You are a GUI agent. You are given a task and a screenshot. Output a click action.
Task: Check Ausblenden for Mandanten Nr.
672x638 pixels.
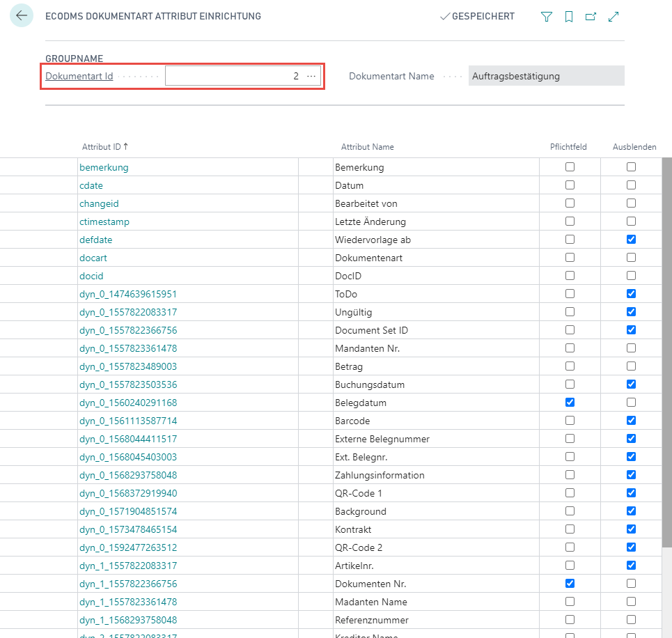(631, 348)
